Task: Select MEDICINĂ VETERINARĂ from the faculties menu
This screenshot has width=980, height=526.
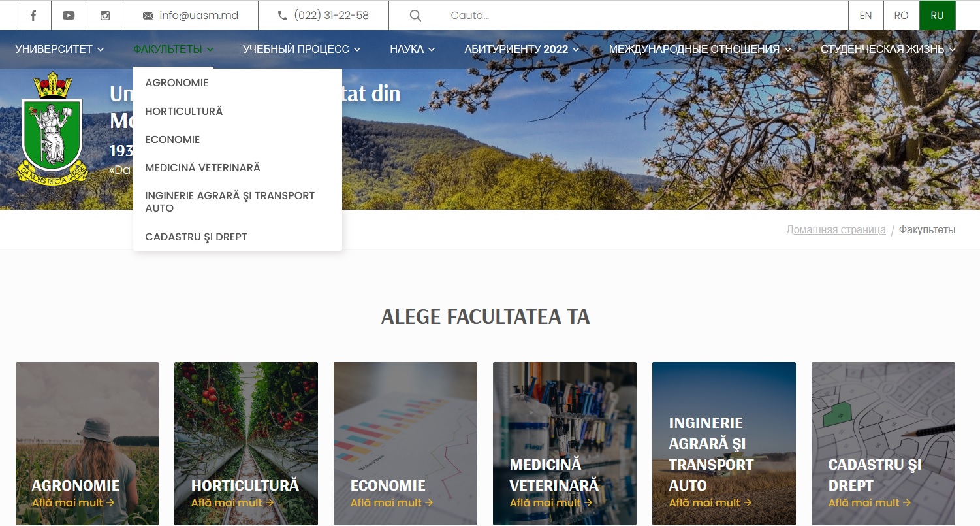Action: pyautogui.click(x=202, y=168)
